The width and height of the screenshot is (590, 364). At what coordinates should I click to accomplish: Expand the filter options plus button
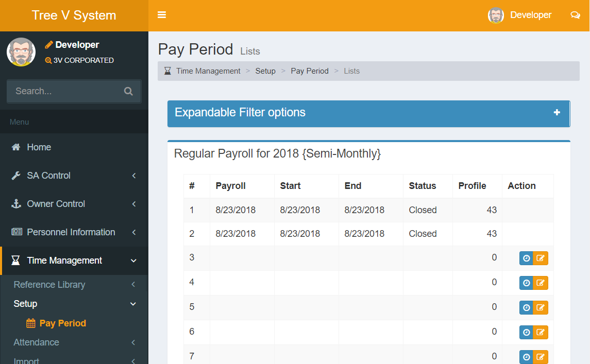pos(557,112)
